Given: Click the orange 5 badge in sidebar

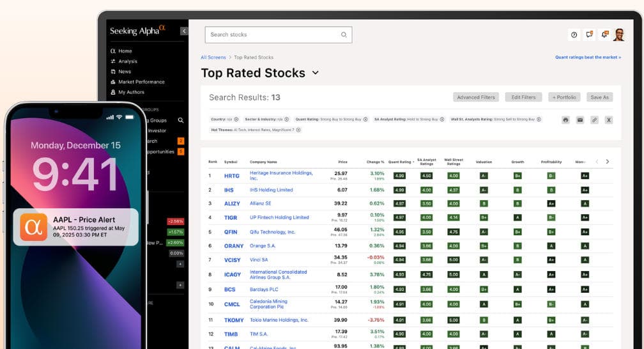Looking at the screenshot, I should (180, 151).
